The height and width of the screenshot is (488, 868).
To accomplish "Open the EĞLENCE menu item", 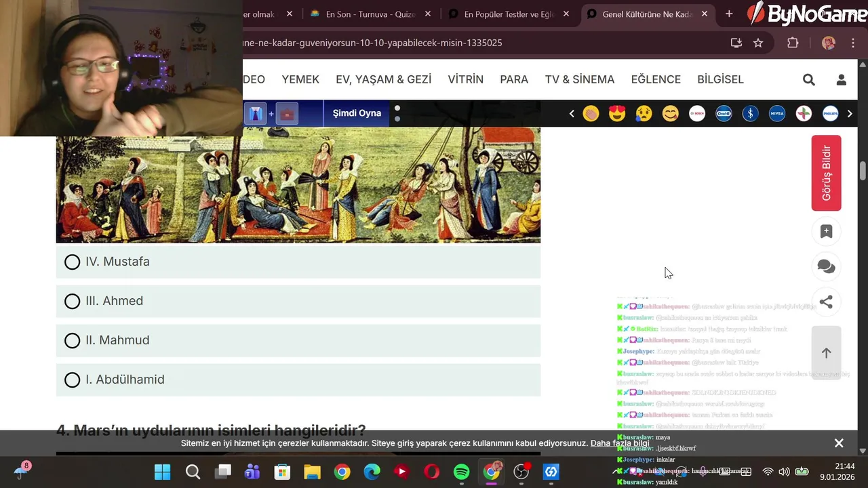I will click(x=656, y=79).
